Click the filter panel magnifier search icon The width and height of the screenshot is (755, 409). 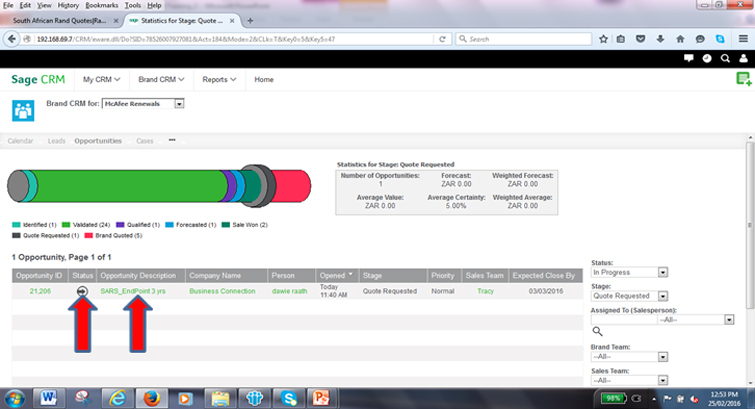(x=597, y=331)
